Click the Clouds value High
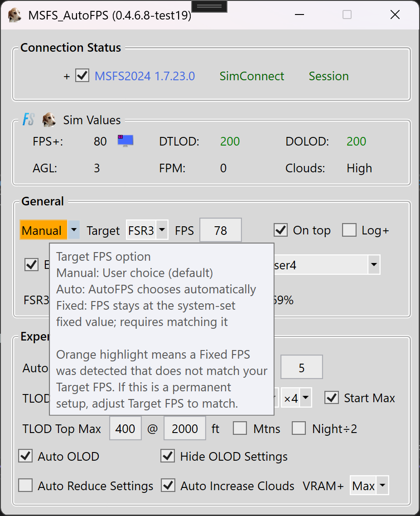Viewport: 420px width, 516px height. point(359,168)
